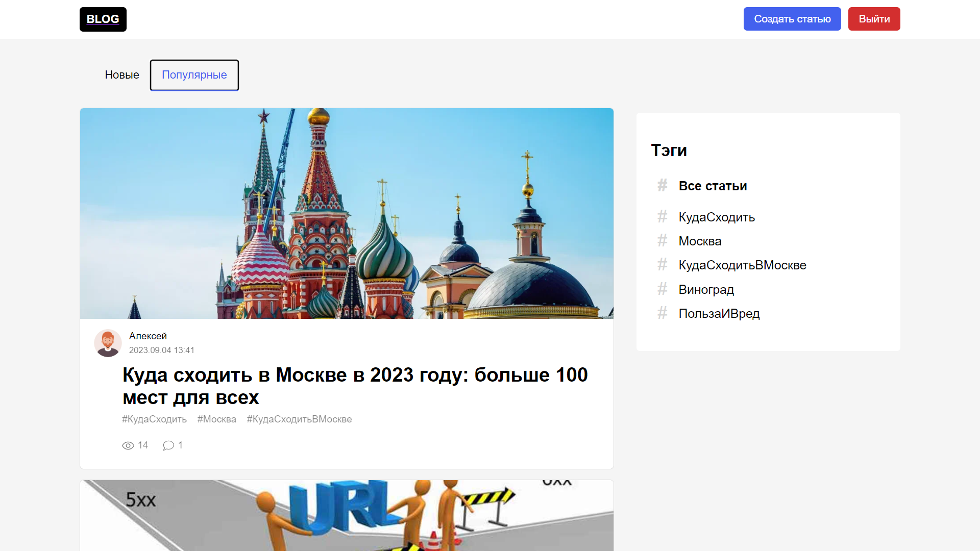Click Создать статью button
This screenshot has height=551, width=980.
(792, 19)
